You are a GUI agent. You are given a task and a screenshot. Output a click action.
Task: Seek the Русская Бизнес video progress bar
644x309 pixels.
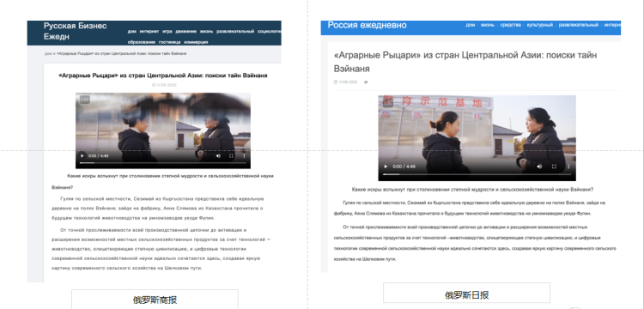(163, 163)
